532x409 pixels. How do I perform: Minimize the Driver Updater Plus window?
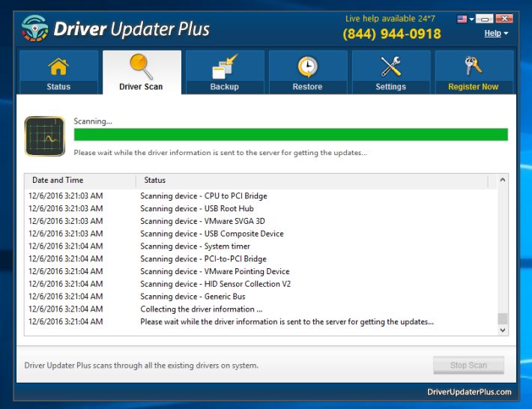pyautogui.click(x=484, y=19)
